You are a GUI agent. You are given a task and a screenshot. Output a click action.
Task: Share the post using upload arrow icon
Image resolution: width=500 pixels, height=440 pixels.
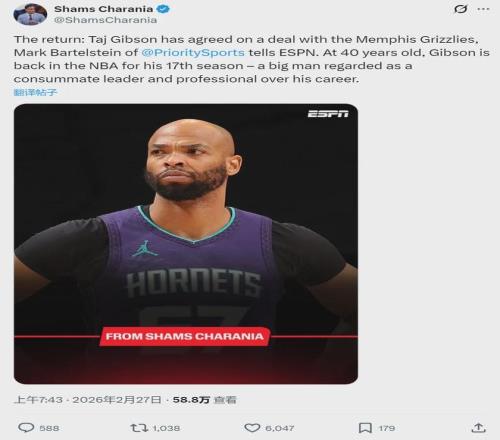[x=478, y=428]
